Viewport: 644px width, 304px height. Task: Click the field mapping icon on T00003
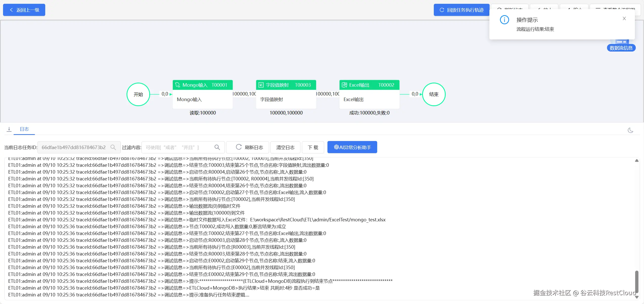(261, 85)
